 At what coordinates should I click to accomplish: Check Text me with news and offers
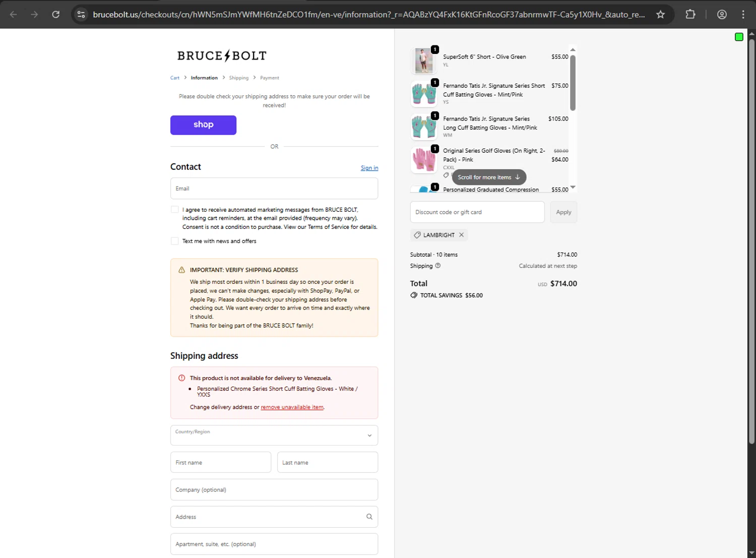coord(175,241)
